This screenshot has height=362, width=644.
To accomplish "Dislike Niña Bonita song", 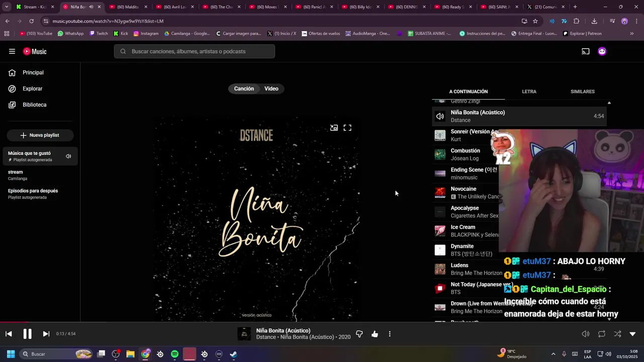I will (359, 334).
